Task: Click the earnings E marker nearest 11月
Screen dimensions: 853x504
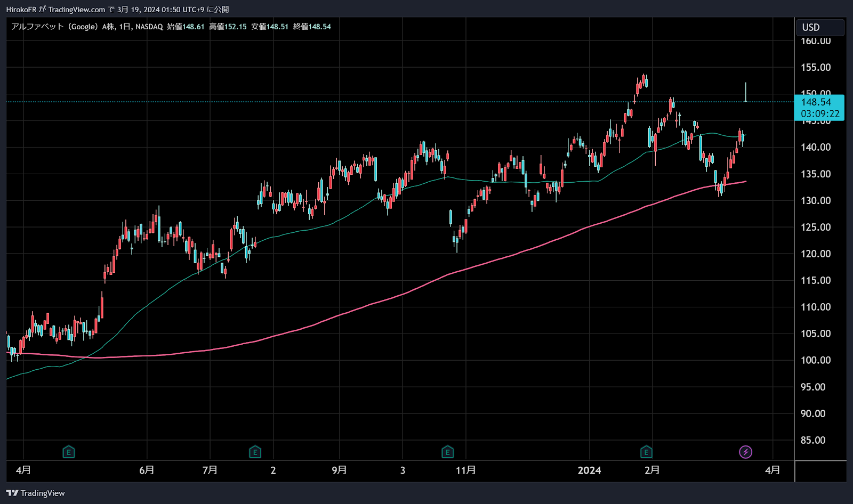Action: tap(447, 452)
